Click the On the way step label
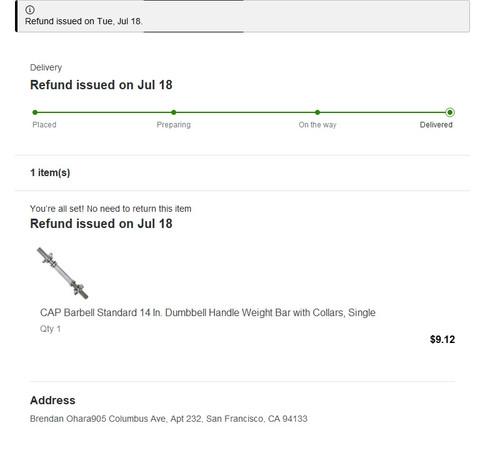This screenshot has width=500, height=466. (317, 125)
